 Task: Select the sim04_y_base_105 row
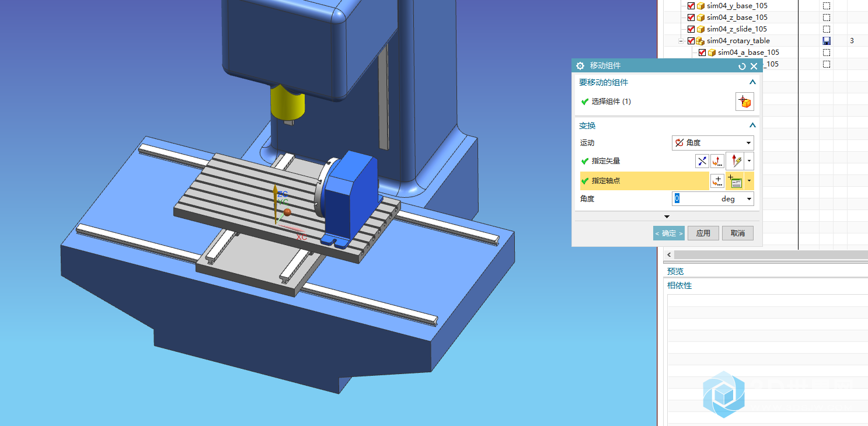(737, 6)
